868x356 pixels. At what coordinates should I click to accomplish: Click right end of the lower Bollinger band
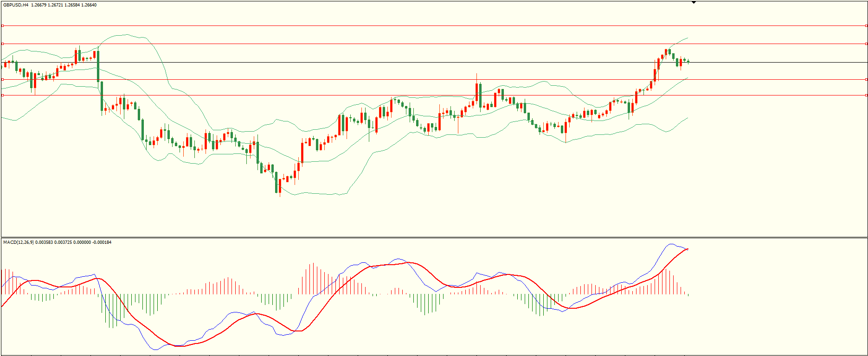point(688,118)
